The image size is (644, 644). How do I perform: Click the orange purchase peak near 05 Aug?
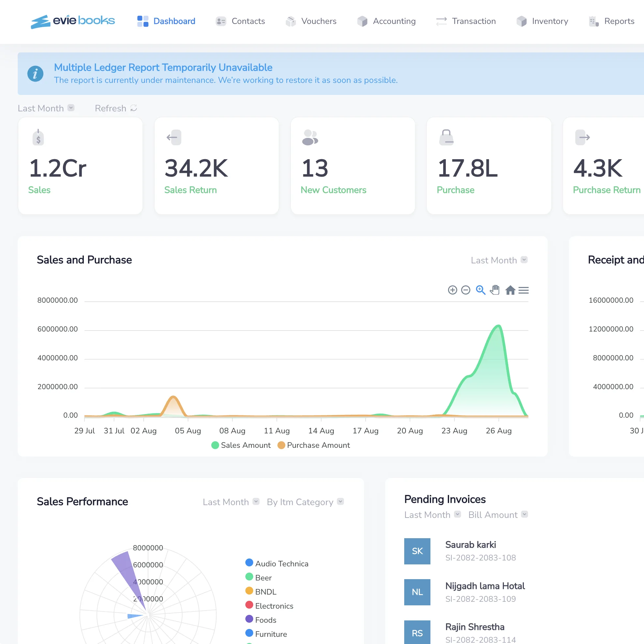173,397
